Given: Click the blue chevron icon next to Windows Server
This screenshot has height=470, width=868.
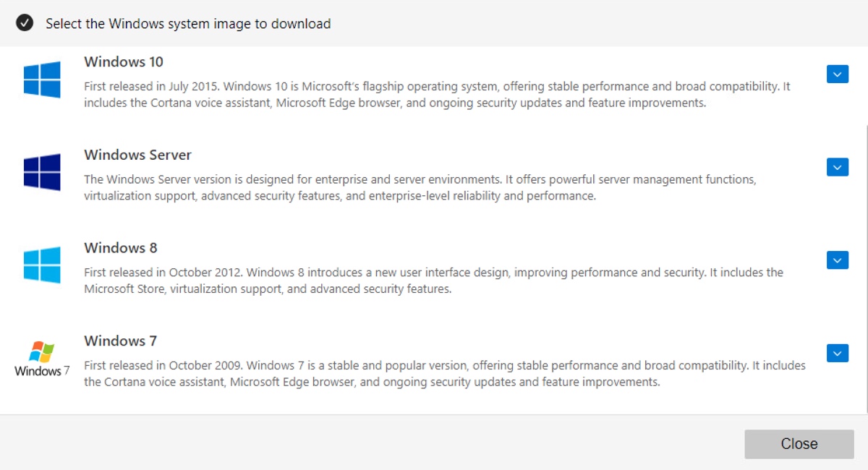Looking at the screenshot, I should click(837, 167).
